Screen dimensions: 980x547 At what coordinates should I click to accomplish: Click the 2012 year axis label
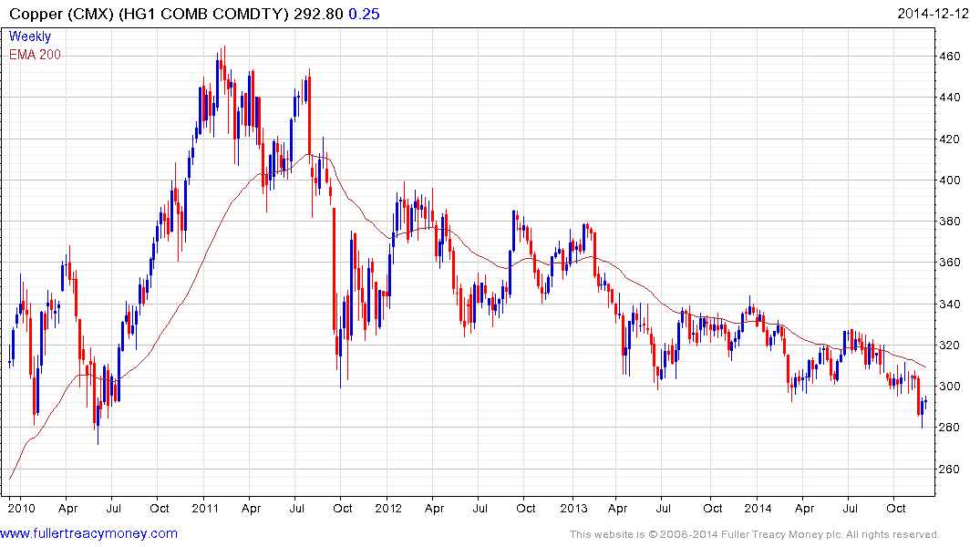388,508
